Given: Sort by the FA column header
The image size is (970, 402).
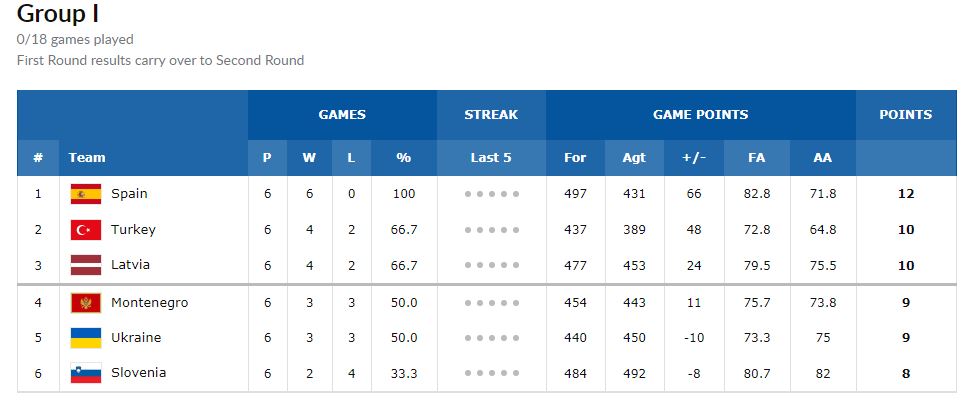Looking at the screenshot, I should (757, 158).
